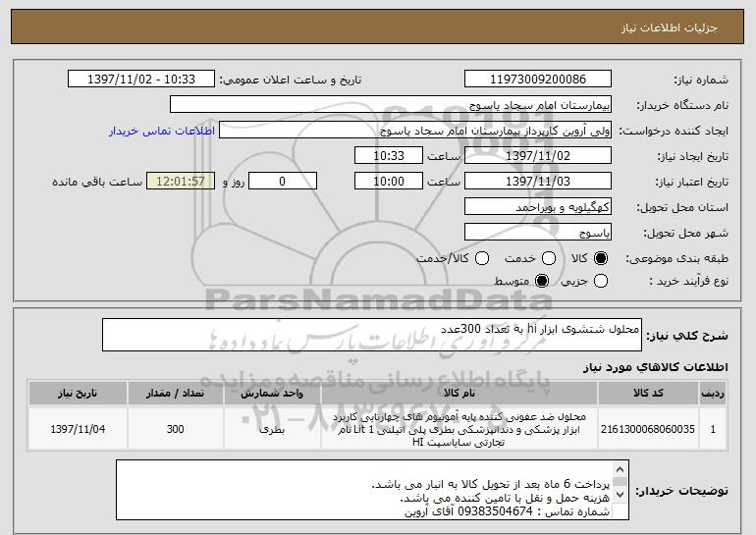Click the quantity cell showing 300
756x535 pixels.
[x=176, y=429]
